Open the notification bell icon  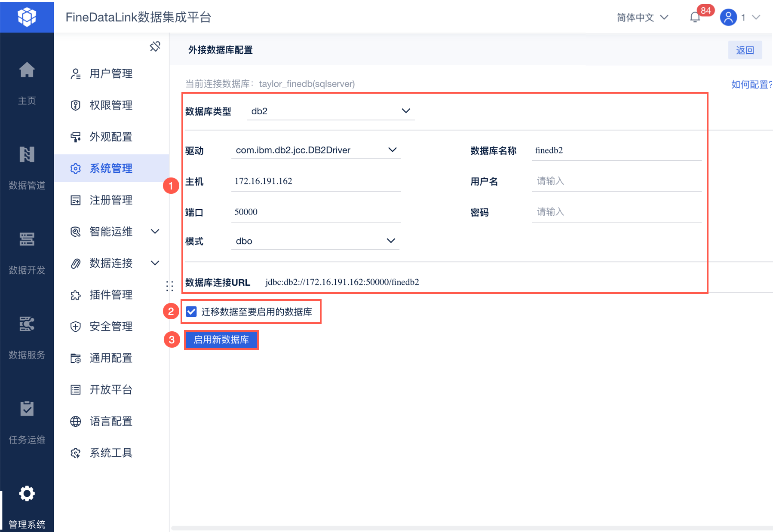tap(695, 17)
